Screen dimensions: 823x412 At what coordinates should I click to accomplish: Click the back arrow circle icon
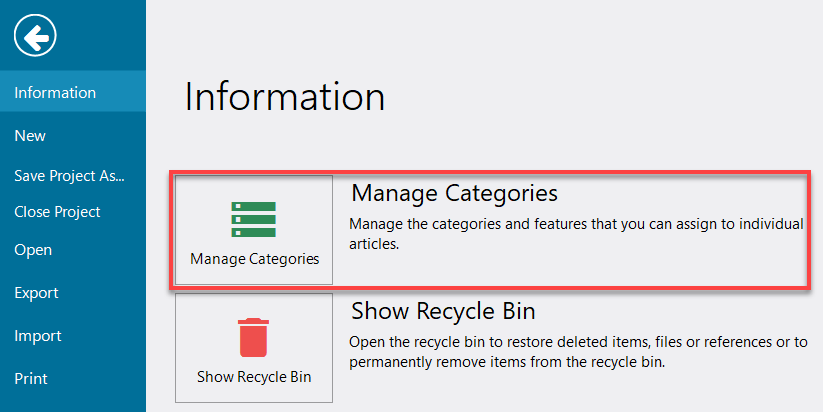click(x=35, y=37)
